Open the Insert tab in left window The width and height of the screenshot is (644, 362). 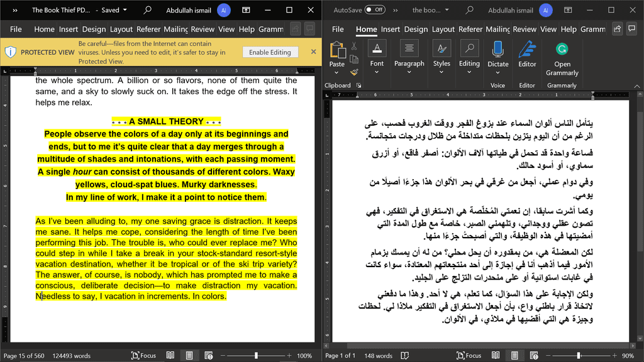tap(68, 29)
